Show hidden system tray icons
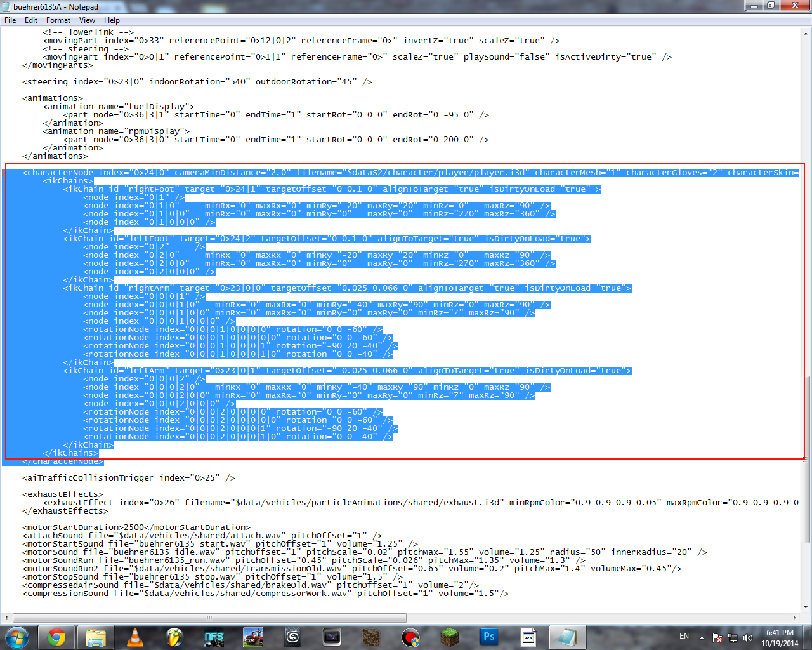812x650 pixels. [x=702, y=638]
